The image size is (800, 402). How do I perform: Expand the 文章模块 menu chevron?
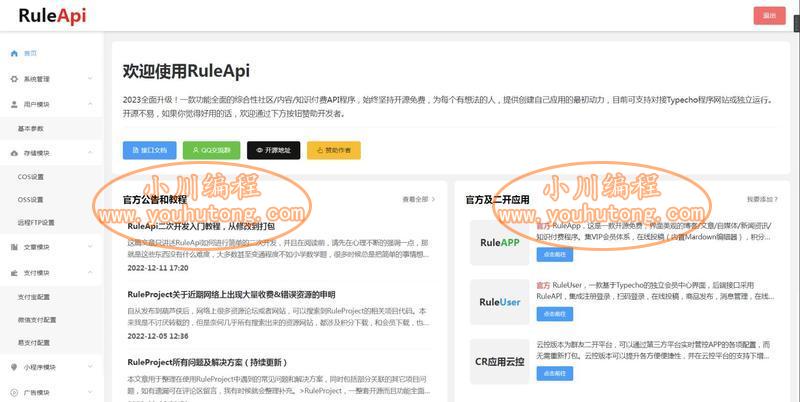click(90, 247)
